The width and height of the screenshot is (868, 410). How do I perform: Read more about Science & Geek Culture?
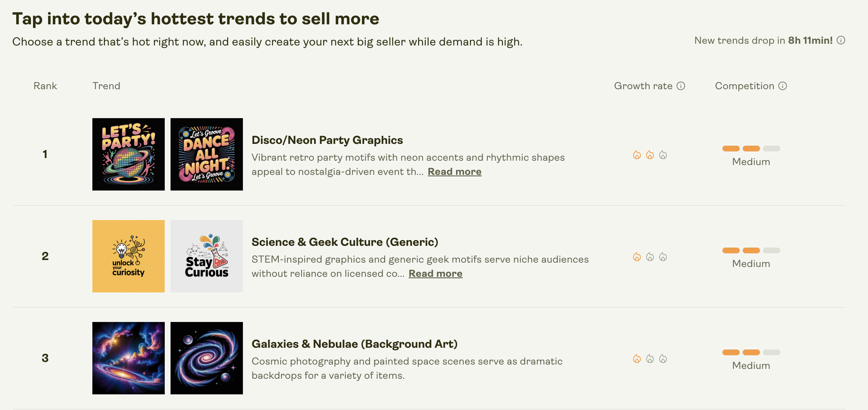click(x=435, y=273)
